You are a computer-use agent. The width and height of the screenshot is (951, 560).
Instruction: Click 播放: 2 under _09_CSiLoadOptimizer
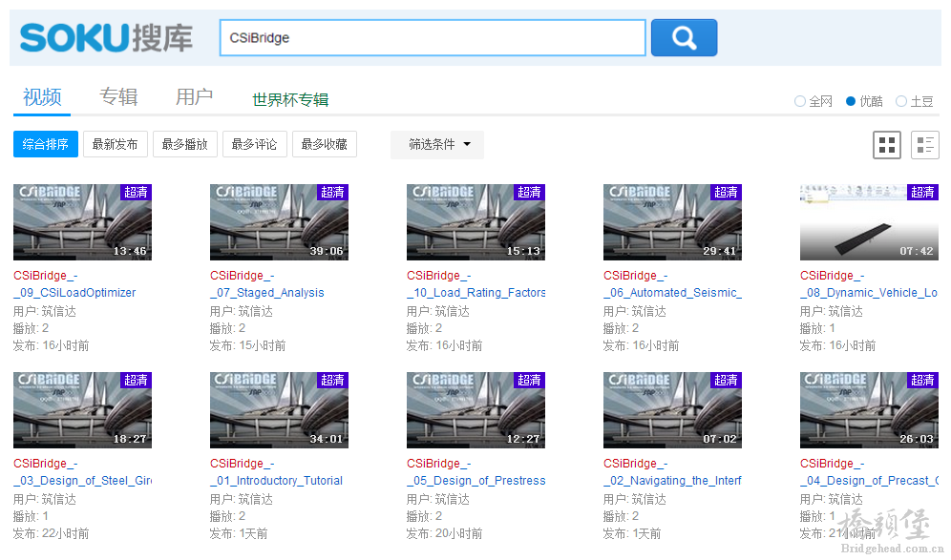click(x=31, y=328)
